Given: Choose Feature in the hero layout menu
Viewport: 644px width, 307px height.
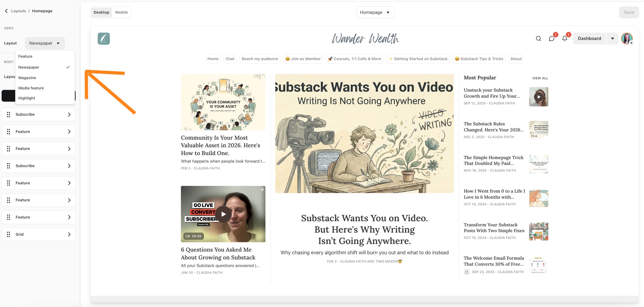Looking at the screenshot, I should tap(45, 56).
